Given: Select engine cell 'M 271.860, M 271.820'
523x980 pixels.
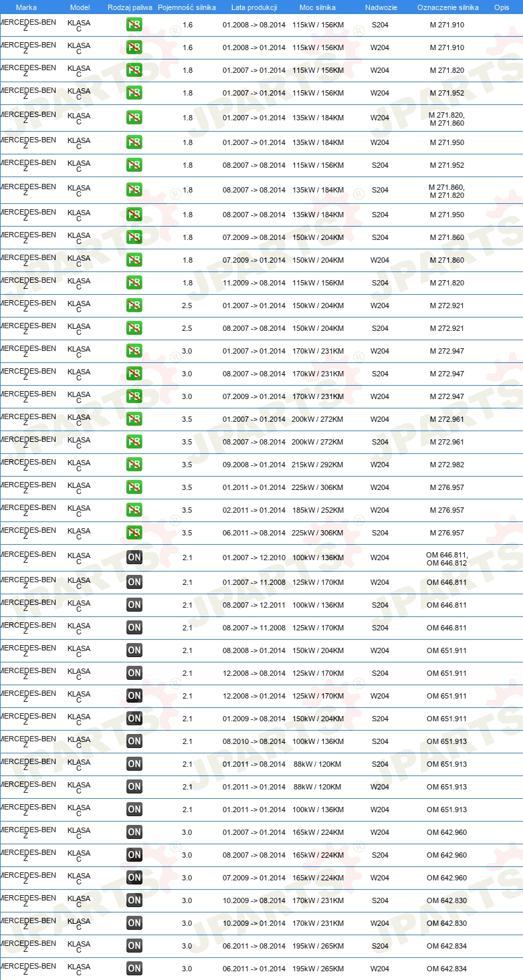Looking at the screenshot, I should pos(447,191).
